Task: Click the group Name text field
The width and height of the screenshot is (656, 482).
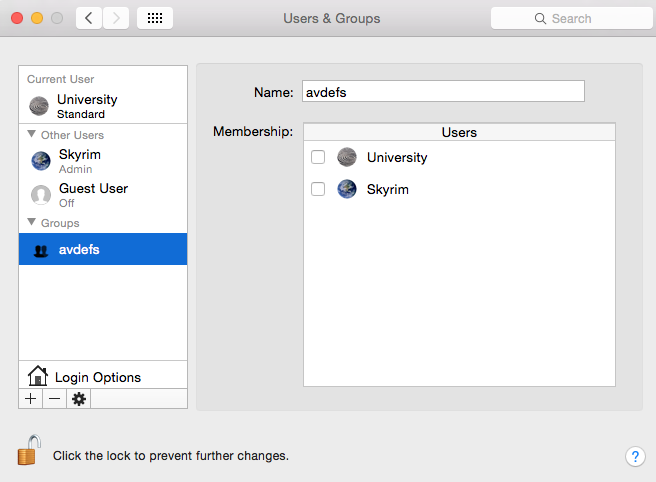Action: 443,92
